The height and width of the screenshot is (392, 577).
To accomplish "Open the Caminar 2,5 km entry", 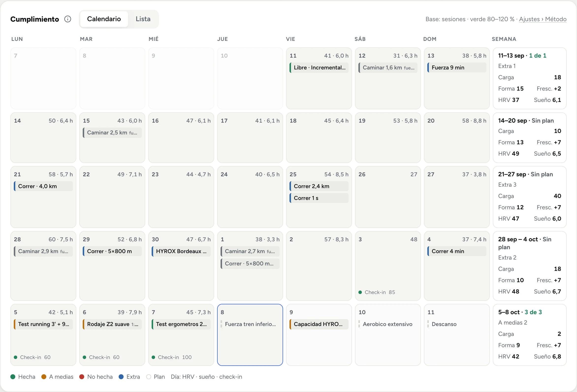I will point(112,133).
